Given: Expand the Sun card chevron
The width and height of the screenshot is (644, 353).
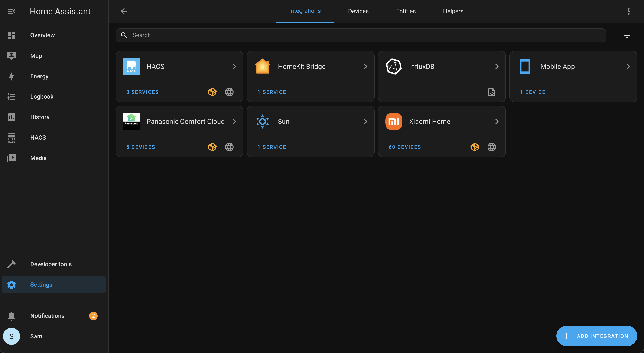Looking at the screenshot, I should point(365,122).
